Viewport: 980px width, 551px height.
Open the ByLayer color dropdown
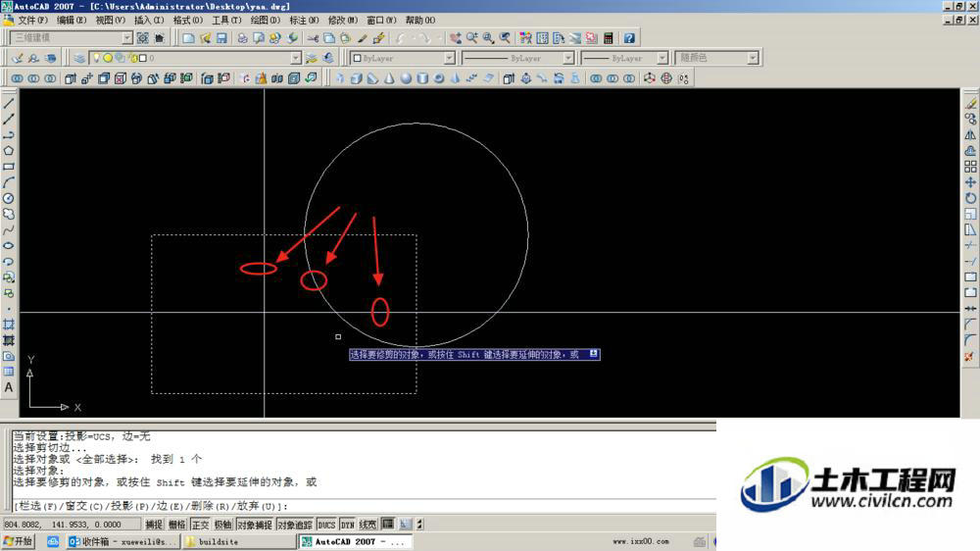click(x=450, y=58)
